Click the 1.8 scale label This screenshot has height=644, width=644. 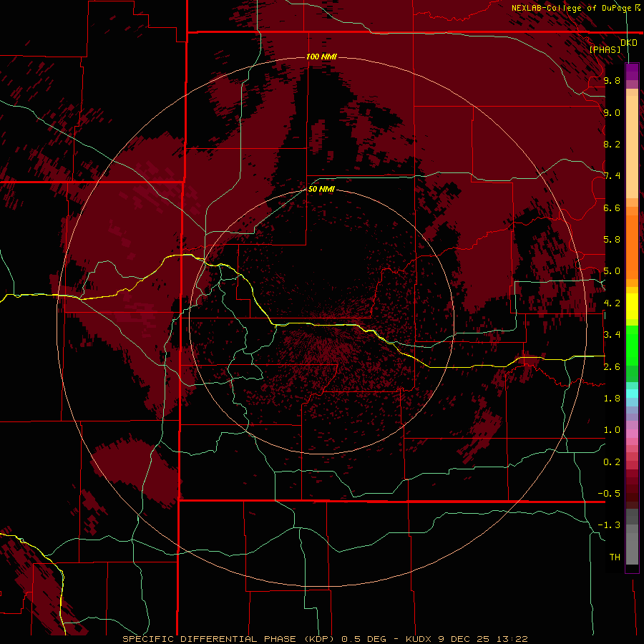612,399
